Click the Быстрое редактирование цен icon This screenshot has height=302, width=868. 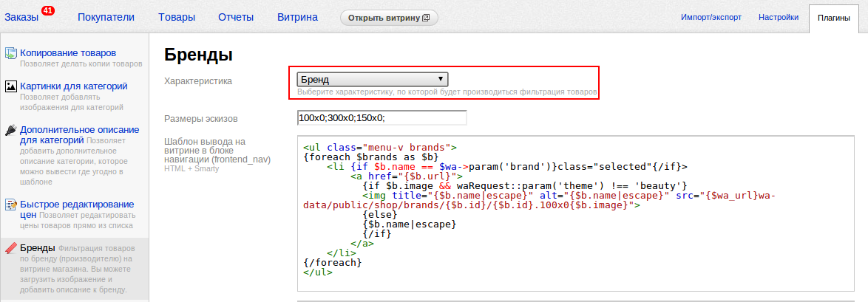point(11,205)
